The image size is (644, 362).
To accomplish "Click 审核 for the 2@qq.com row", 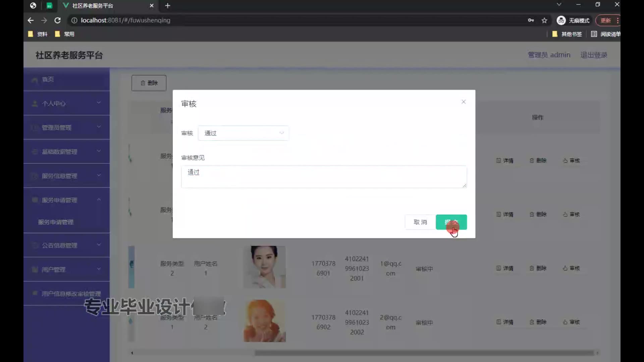I will click(571, 322).
